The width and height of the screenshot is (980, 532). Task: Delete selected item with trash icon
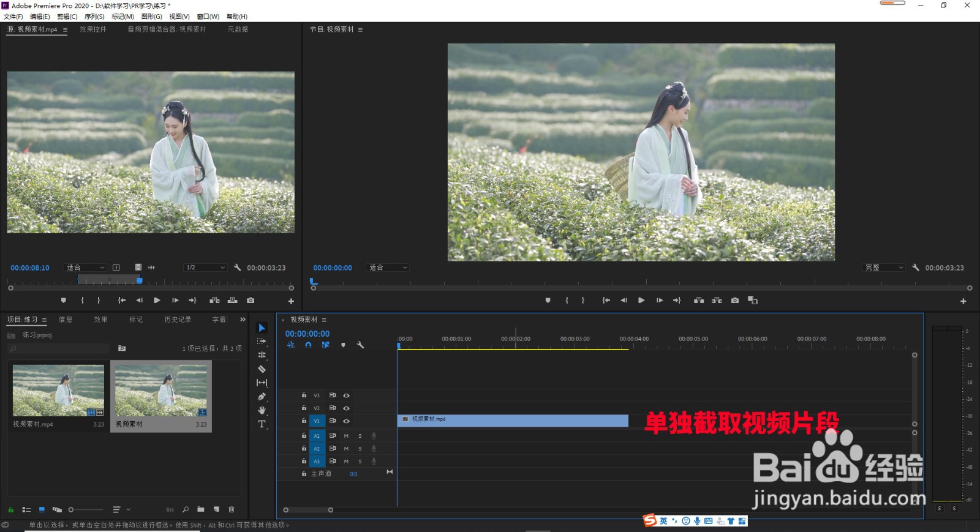232,509
